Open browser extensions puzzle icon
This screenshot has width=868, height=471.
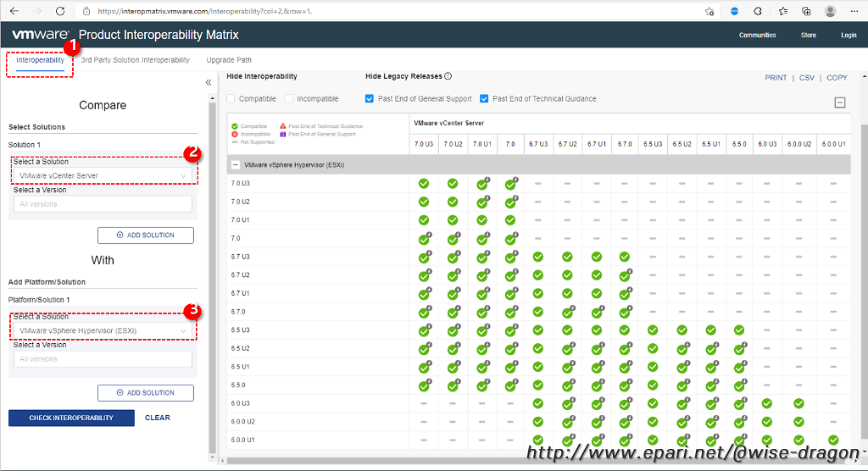[x=757, y=11]
